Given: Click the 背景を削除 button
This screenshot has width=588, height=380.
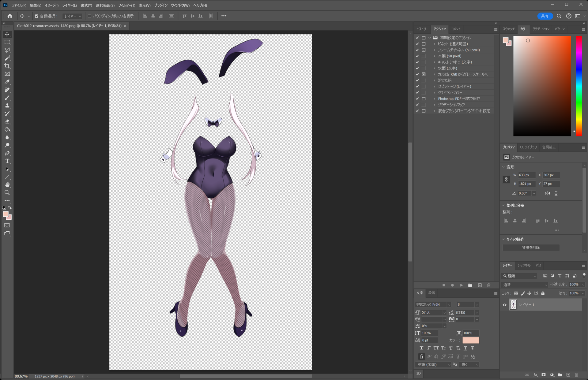Looking at the screenshot, I should pyautogui.click(x=531, y=248).
